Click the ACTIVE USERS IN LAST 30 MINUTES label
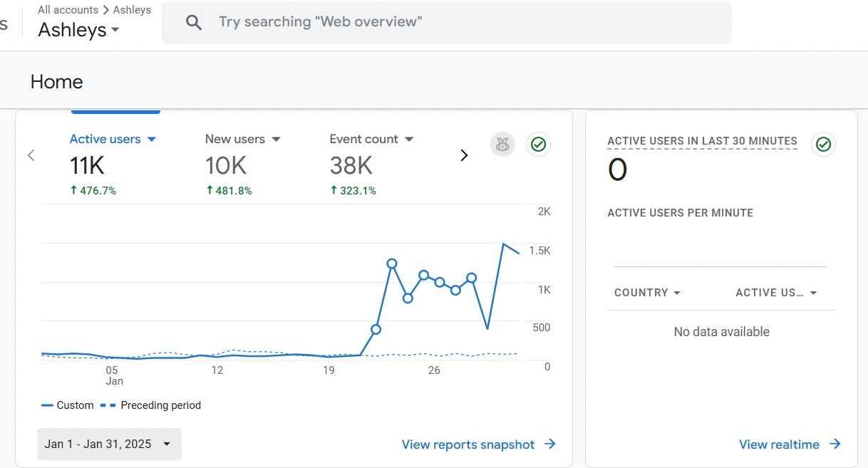Screen dimensions: 868x468 pyautogui.click(x=702, y=141)
